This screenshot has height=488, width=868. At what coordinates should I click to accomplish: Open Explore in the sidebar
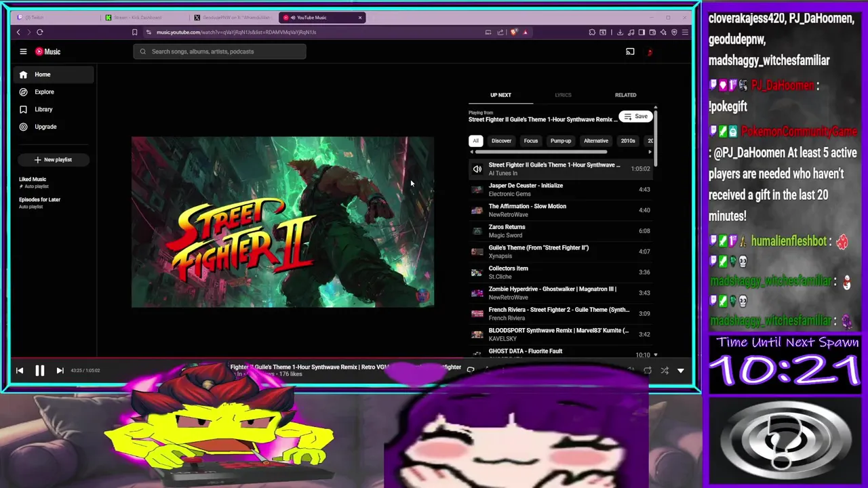54,91
